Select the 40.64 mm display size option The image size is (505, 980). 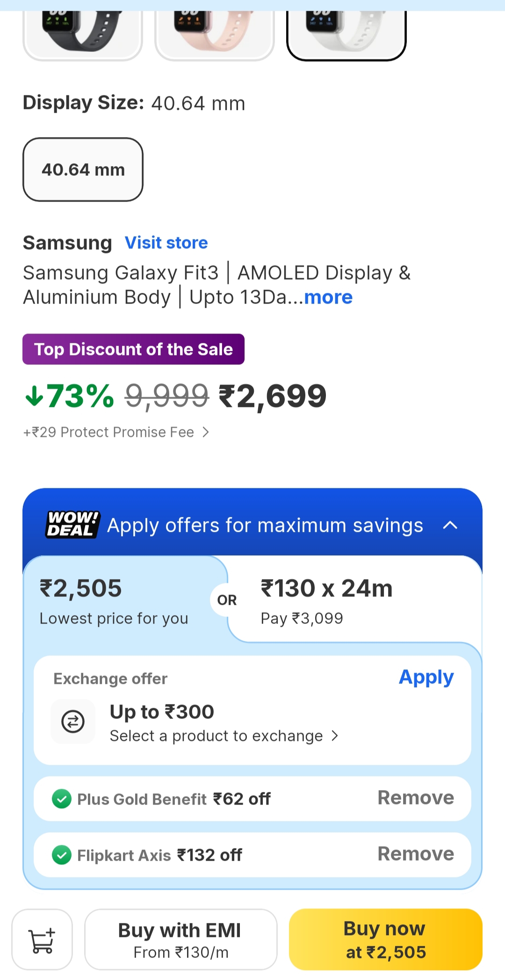(83, 170)
